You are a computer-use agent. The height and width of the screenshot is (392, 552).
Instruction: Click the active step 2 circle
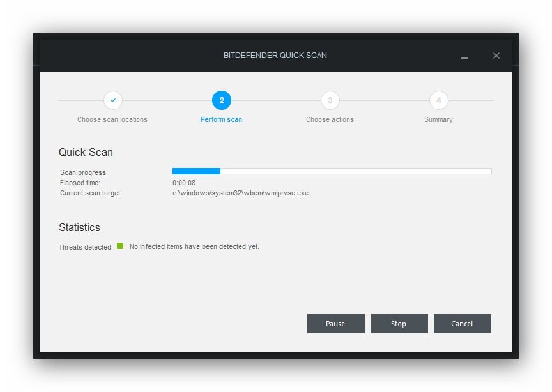click(222, 100)
